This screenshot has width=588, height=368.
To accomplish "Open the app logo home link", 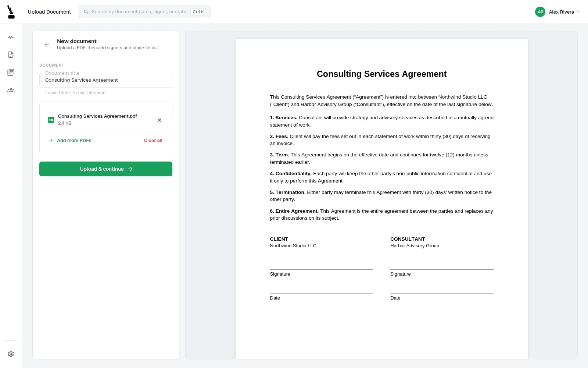I will click(11, 12).
